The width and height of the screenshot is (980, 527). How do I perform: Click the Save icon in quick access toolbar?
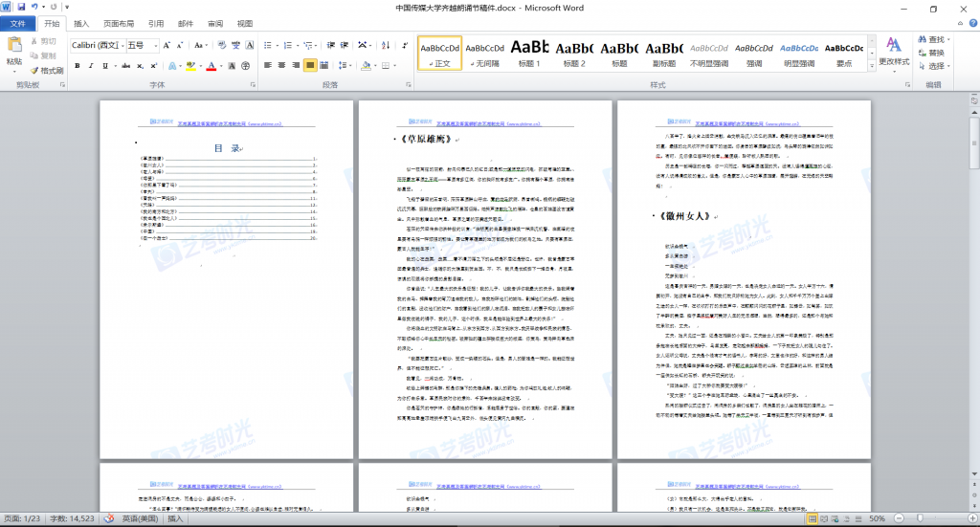(21, 8)
